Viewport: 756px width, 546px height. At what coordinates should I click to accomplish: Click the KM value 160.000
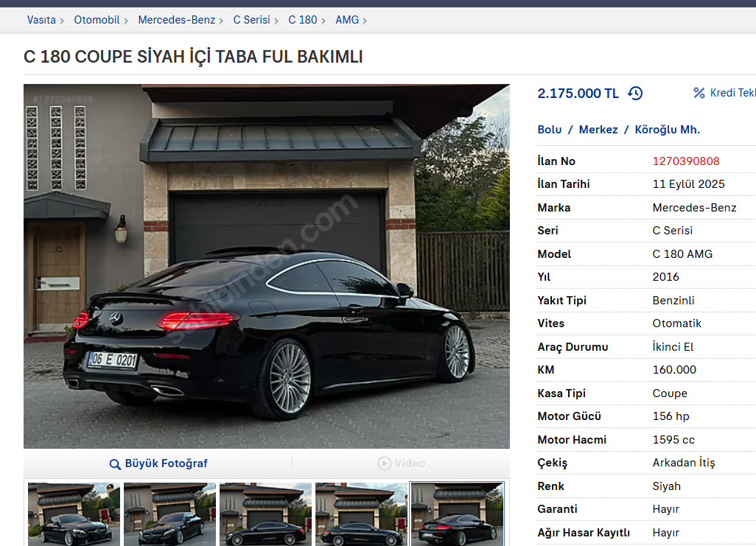click(674, 370)
